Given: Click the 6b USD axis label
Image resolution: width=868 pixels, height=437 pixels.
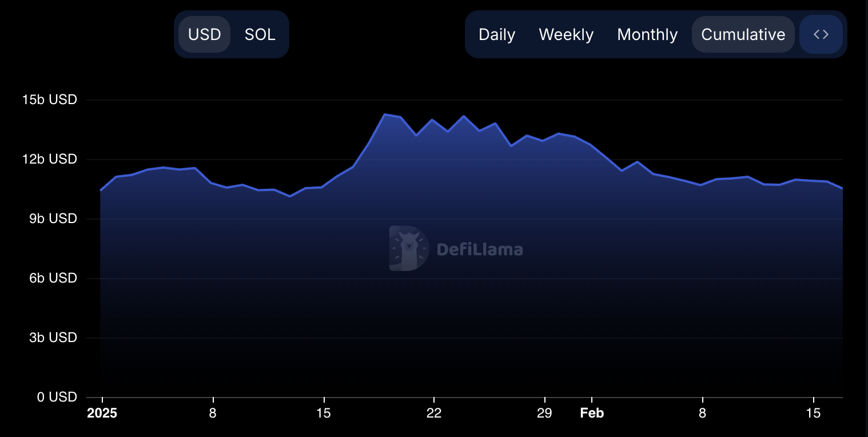Looking at the screenshot, I should click(52, 278).
